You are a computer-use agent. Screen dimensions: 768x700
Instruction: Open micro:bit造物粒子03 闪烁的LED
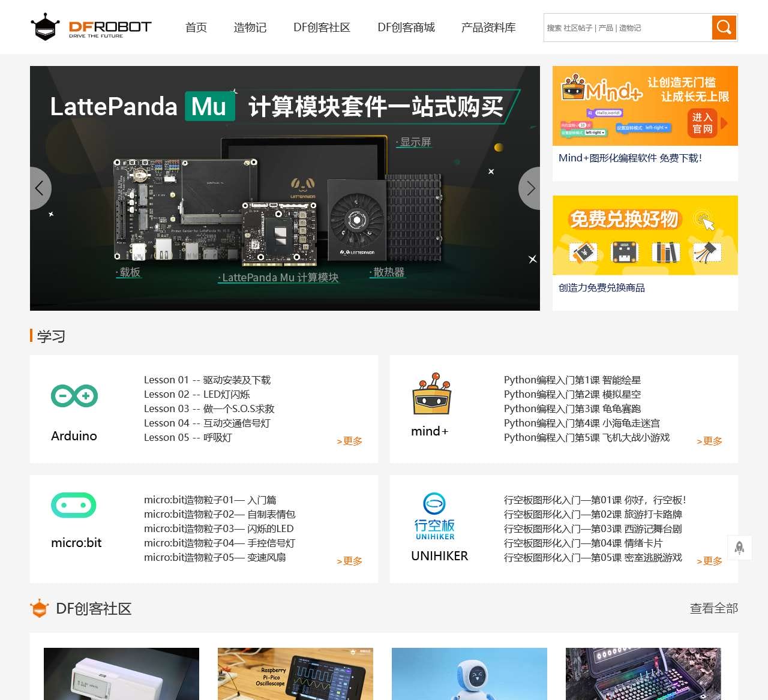tap(218, 528)
